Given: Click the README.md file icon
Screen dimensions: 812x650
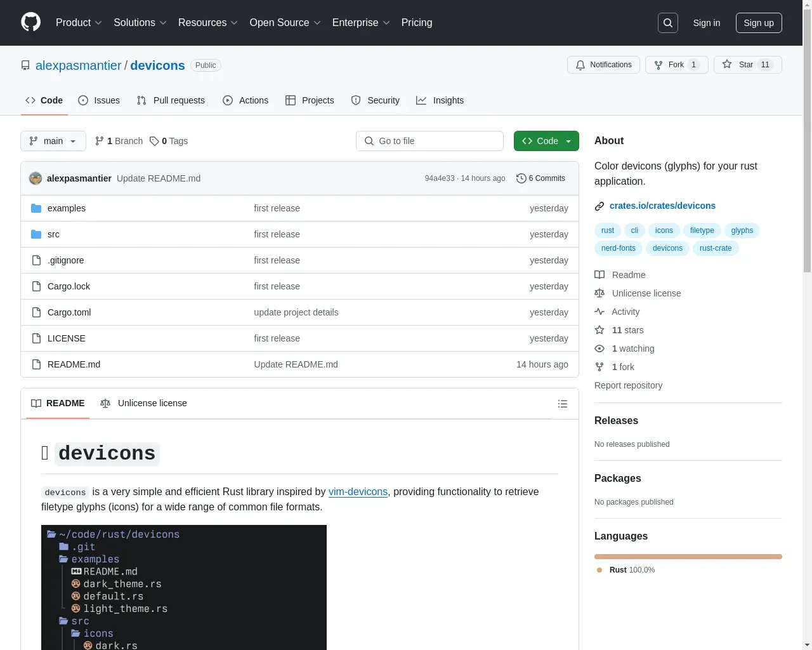Looking at the screenshot, I should click(36, 364).
